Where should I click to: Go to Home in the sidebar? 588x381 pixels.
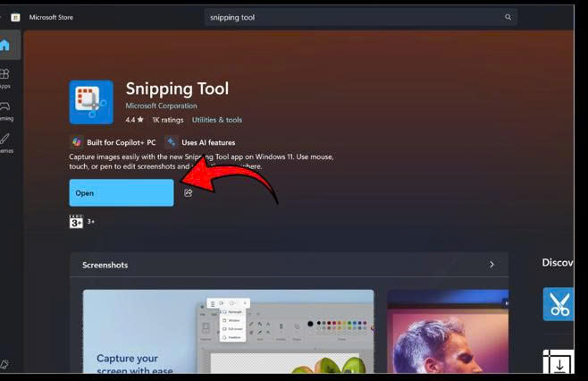click(x=5, y=45)
